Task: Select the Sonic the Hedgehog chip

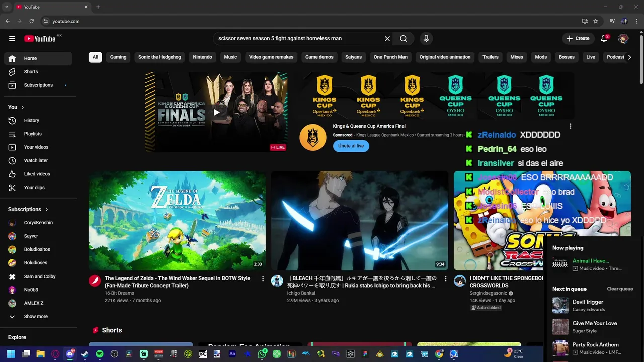Action: tap(159, 57)
